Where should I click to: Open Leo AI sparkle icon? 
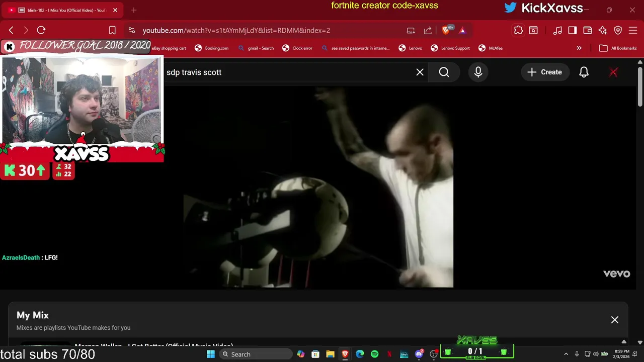pos(603,30)
